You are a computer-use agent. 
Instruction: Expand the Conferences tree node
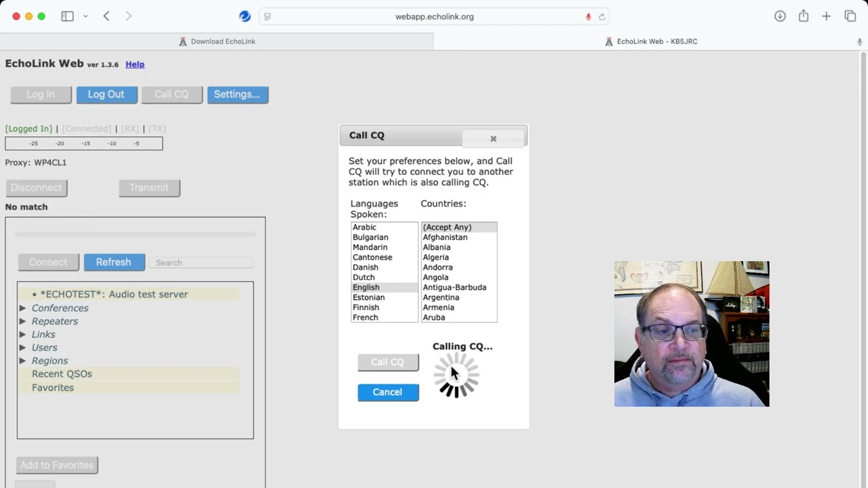pos(22,308)
